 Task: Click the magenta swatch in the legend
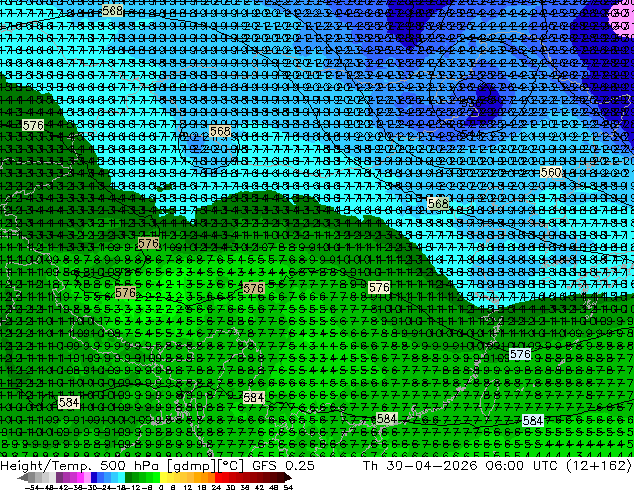[80, 477]
